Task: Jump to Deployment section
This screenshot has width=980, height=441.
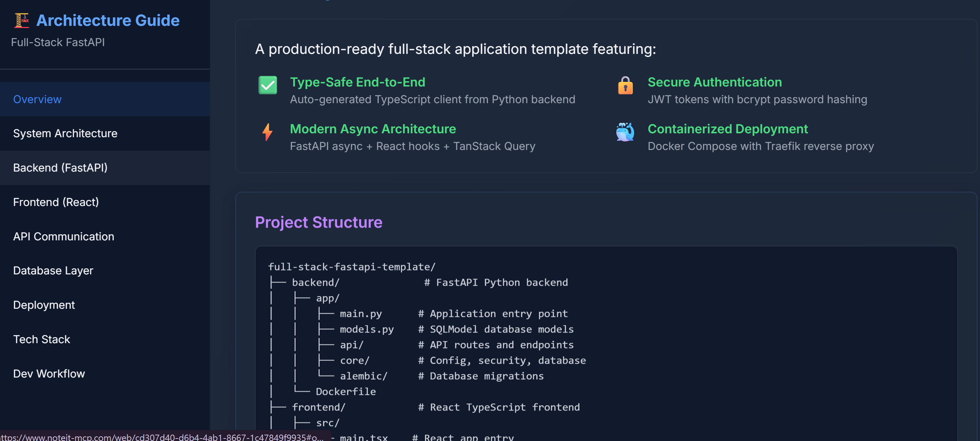Action: pos(44,305)
